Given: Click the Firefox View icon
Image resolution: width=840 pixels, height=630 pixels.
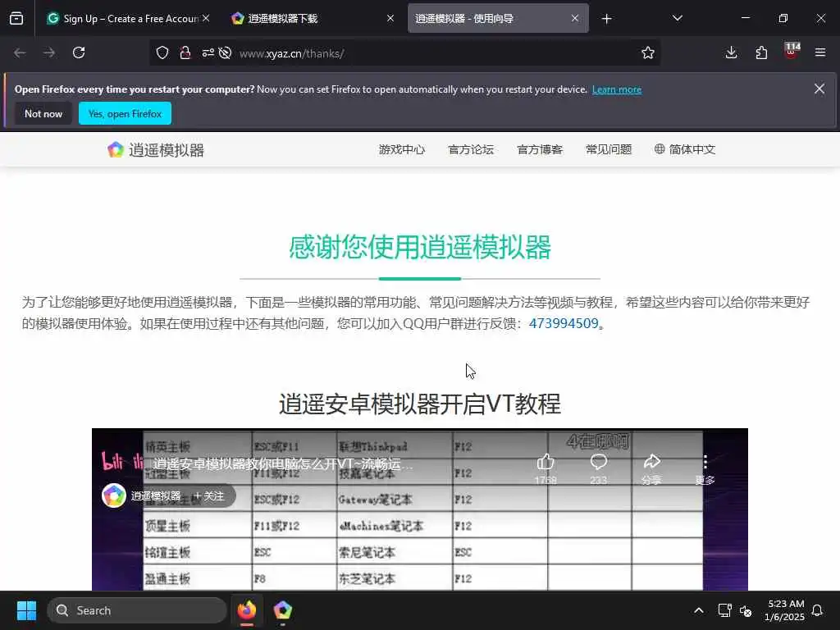Looking at the screenshot, I should (16, 18).
